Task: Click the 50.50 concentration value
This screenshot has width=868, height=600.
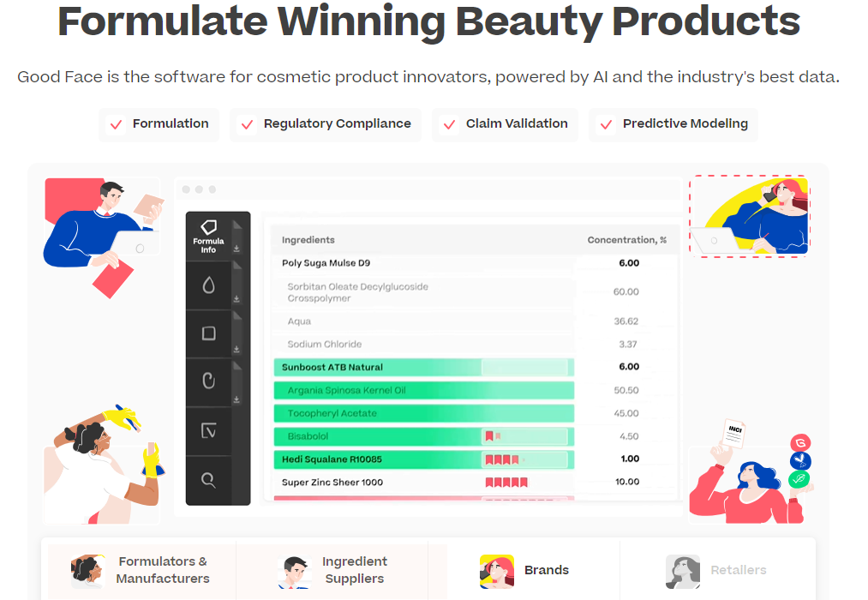Action: [x=626, y=390]
